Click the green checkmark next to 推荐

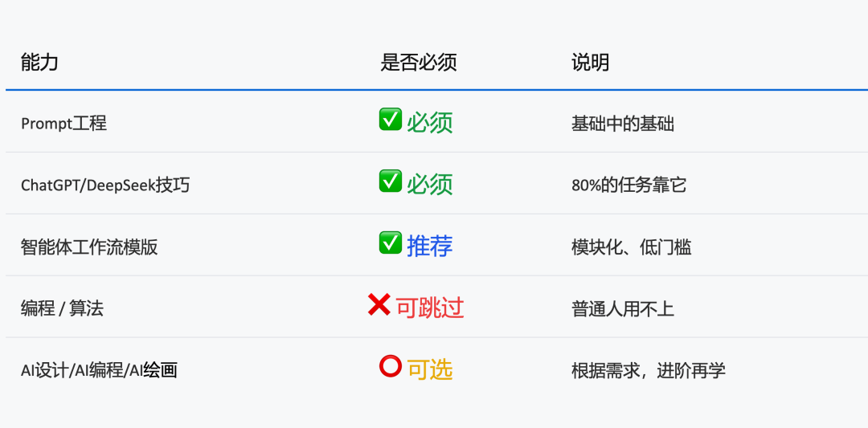click(391, 243)
